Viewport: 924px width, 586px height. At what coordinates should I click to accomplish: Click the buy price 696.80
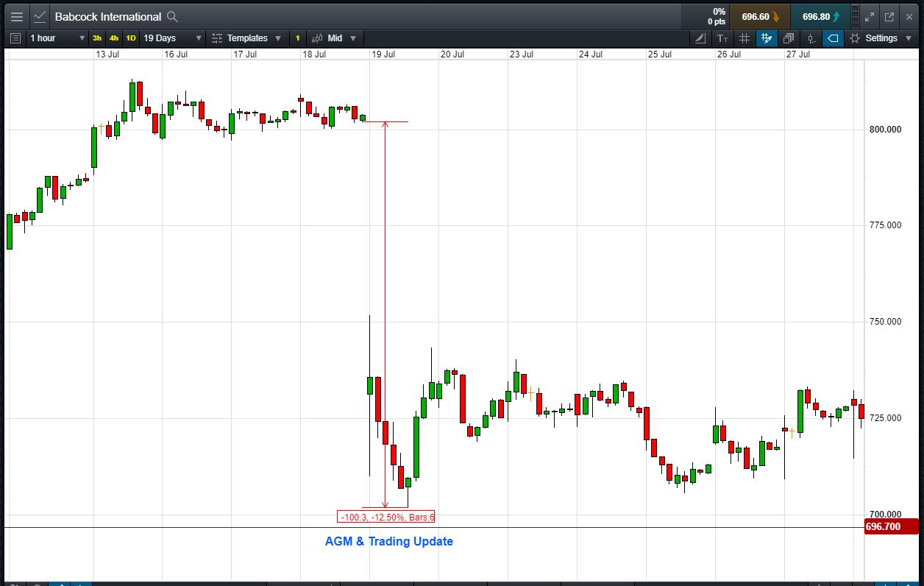coord(820,16)
